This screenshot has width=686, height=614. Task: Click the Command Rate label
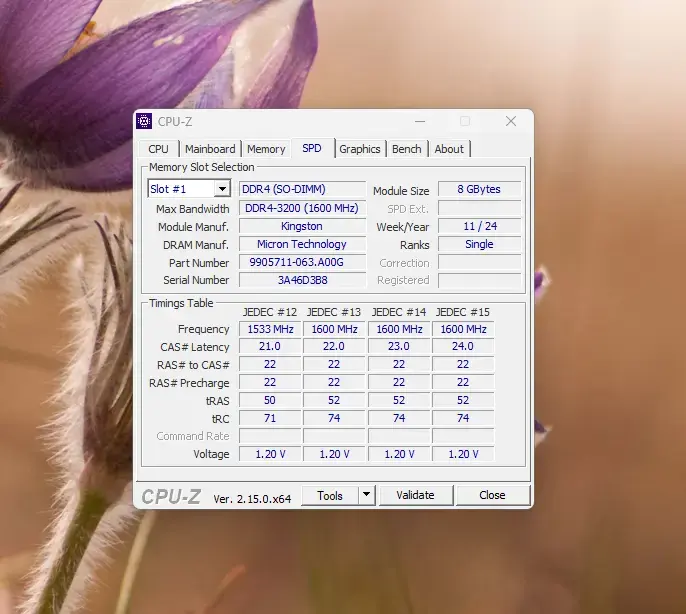click(193, 436)
